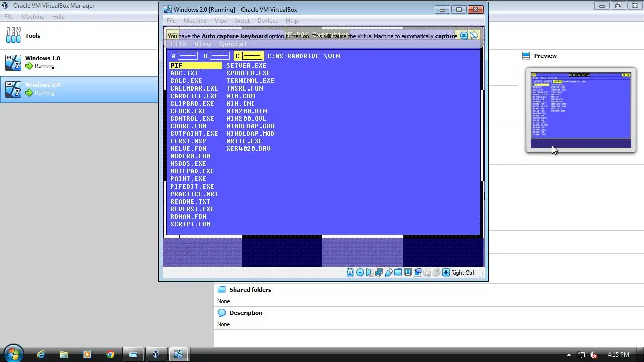The image size is (644, 362).
Task: Select the PIF directory entry
Action: pyautogui.click(x=196, y=66)
